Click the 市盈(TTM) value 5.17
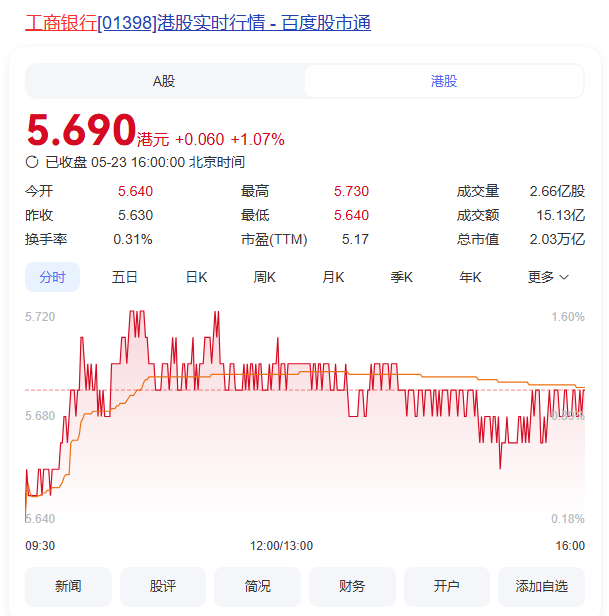Screen dimensions: 609x616 click(x=355, y=239)
